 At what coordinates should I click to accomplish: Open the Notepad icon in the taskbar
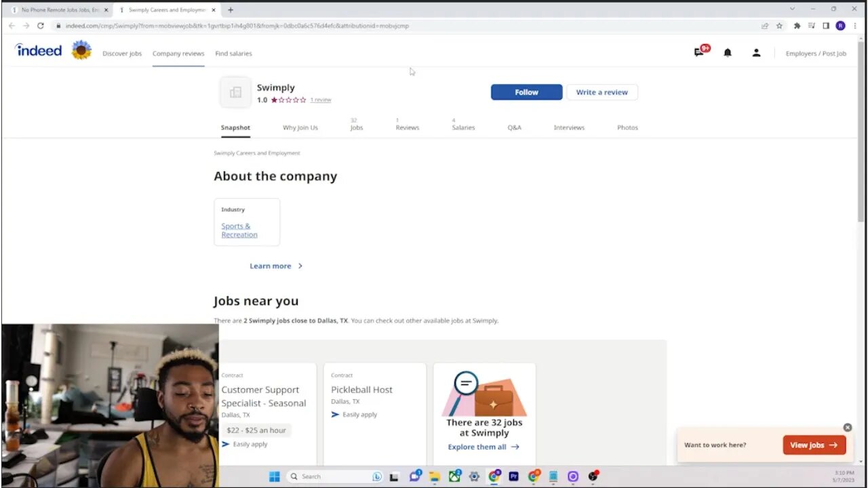tap(553, 476)
